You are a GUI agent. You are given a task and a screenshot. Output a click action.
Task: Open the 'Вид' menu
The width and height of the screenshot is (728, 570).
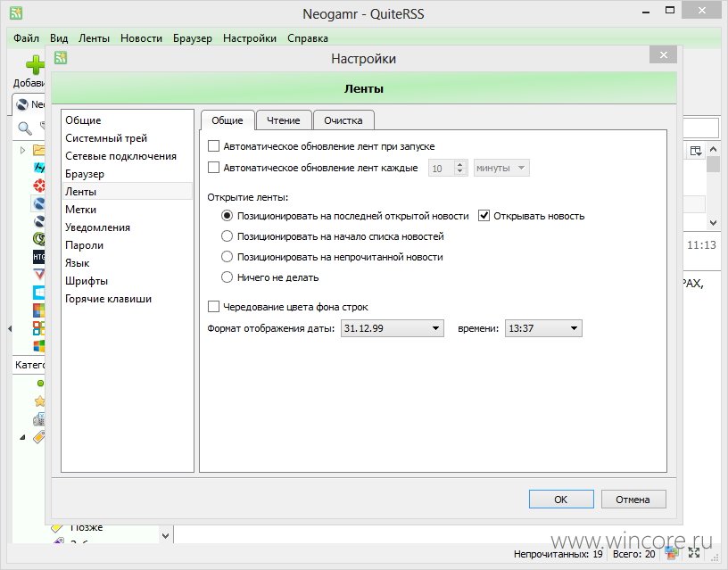(x=59, y=38)
